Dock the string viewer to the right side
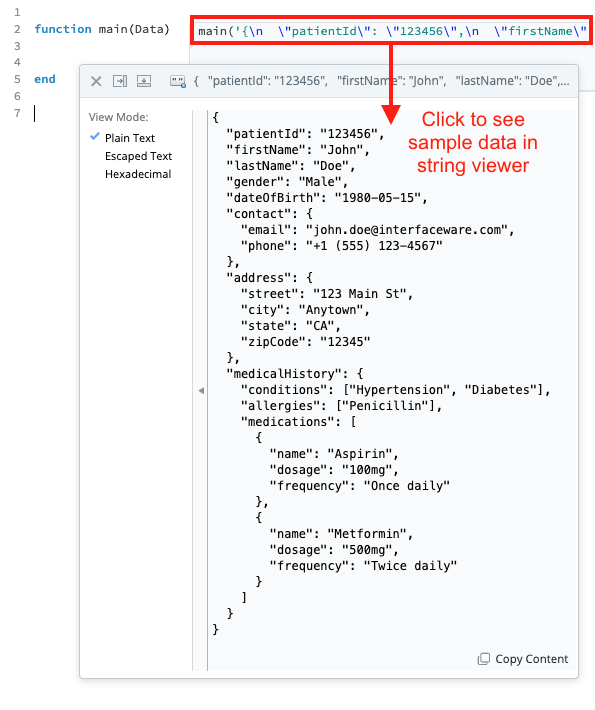 click(x=120, y=81)
